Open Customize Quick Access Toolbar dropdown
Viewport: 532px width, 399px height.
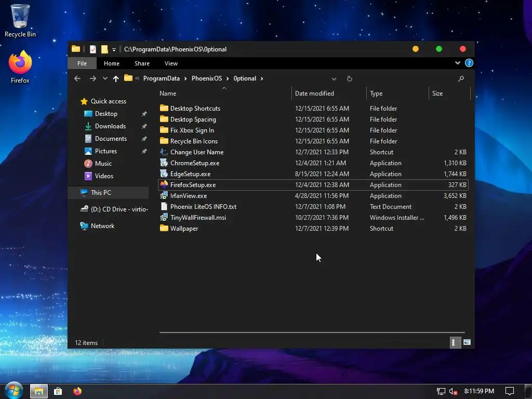[114, 49]
